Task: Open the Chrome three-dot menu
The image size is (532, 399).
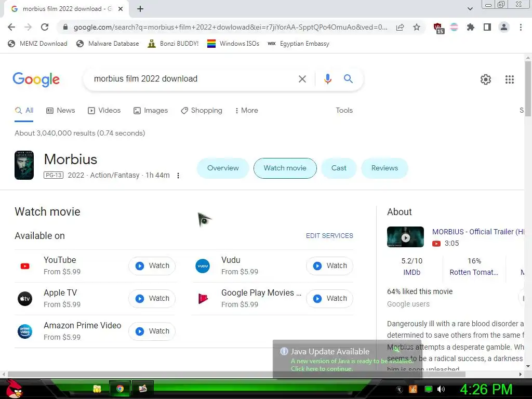Action: pyautogui.click(x=521, y=27)
